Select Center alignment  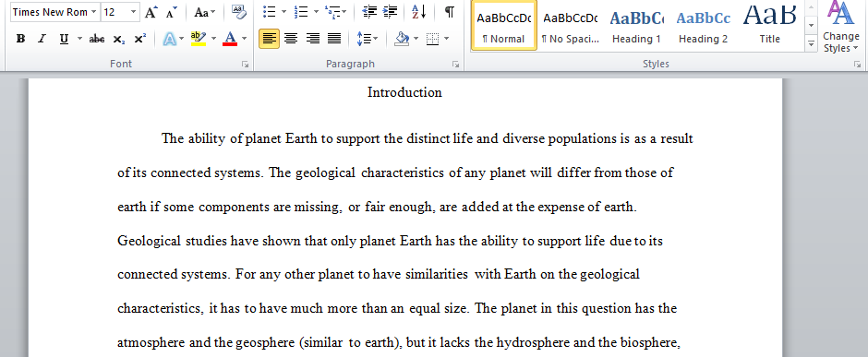(x=291, y=39)
